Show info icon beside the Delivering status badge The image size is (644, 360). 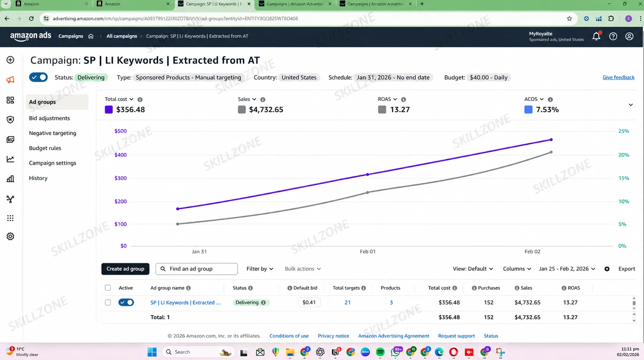point(263,302)
